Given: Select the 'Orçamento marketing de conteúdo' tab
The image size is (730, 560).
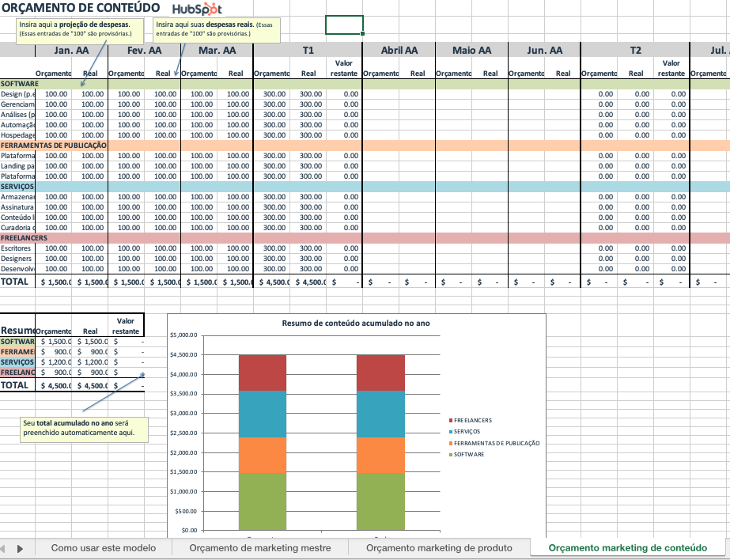Looking at the screenshot, I should click(627, 547).
